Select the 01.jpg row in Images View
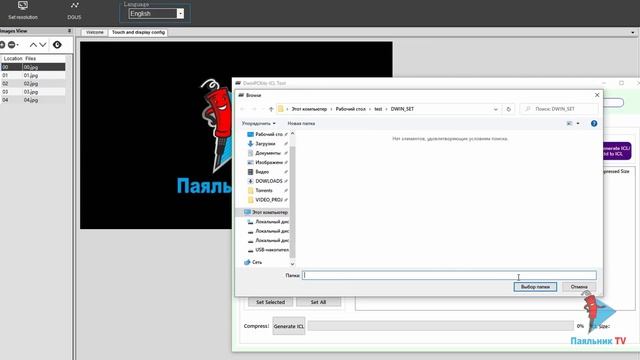This screenshot has width=640, height=360. 33,75
